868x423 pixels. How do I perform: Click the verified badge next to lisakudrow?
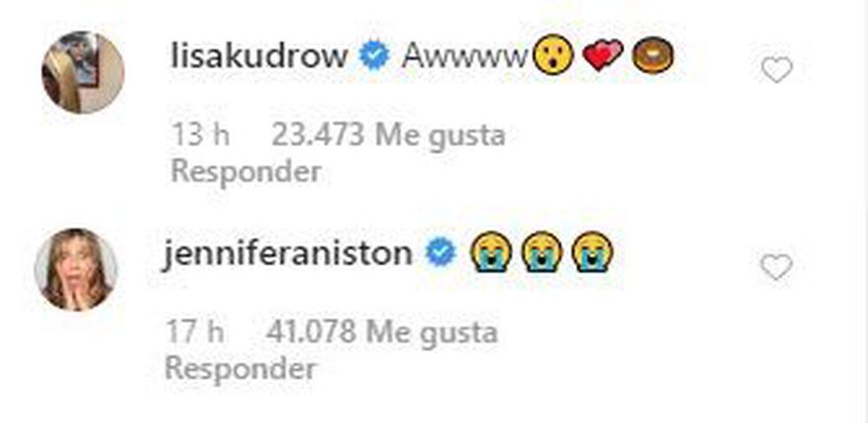pyautogui.click(x=375, y=57)
